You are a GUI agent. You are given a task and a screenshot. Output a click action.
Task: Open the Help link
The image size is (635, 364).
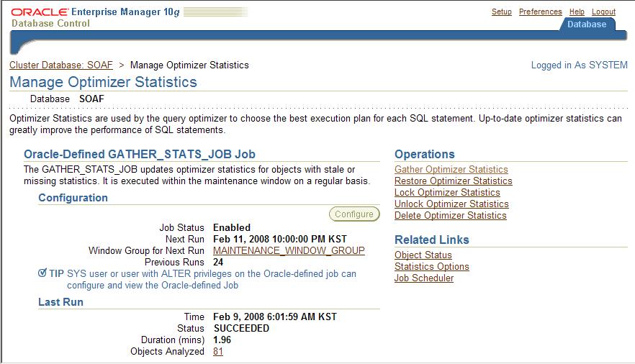pos(577,12)
